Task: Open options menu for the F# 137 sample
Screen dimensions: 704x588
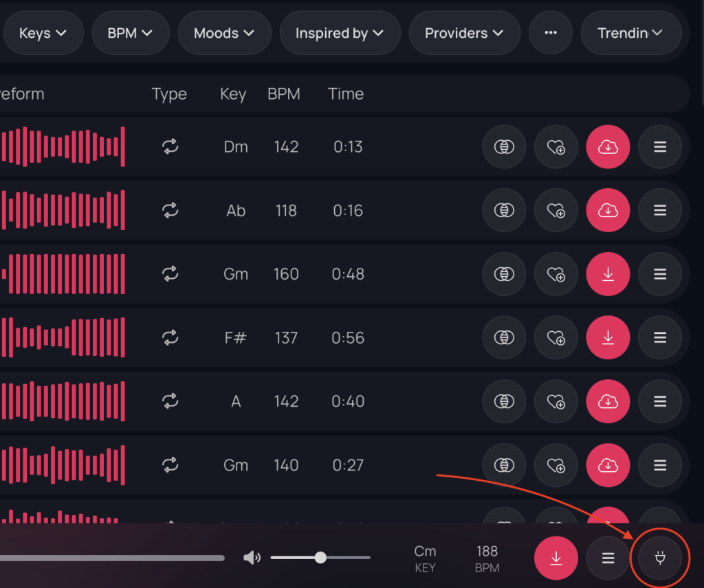Action: 660,338
